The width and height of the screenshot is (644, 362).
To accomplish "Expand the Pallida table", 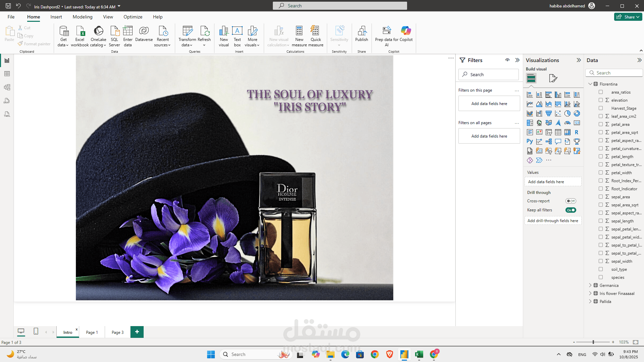I will coord(590,301).
